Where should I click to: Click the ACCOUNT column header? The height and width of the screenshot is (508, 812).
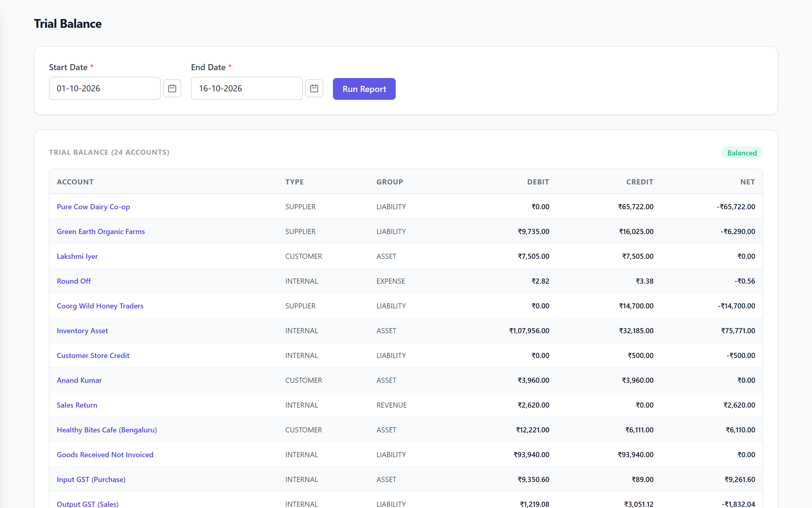[75, 182]
